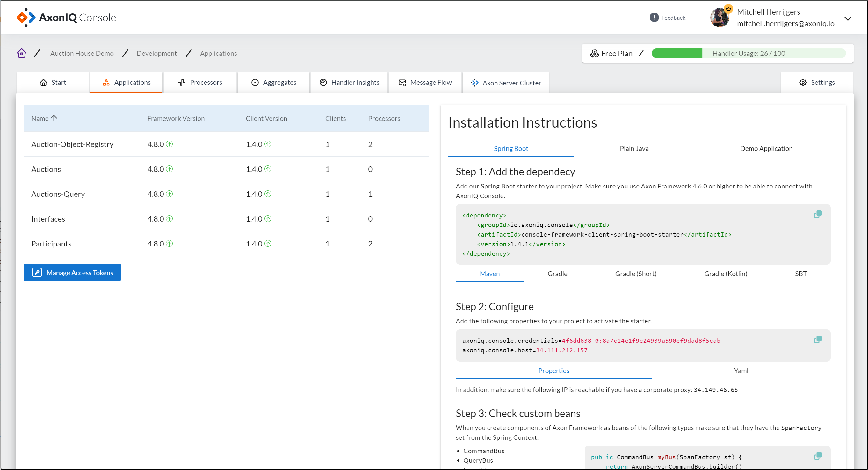The width and height of the screenshot is (868, 470).
Task: Switch to Yaml format tab
Action: (741, 371)
